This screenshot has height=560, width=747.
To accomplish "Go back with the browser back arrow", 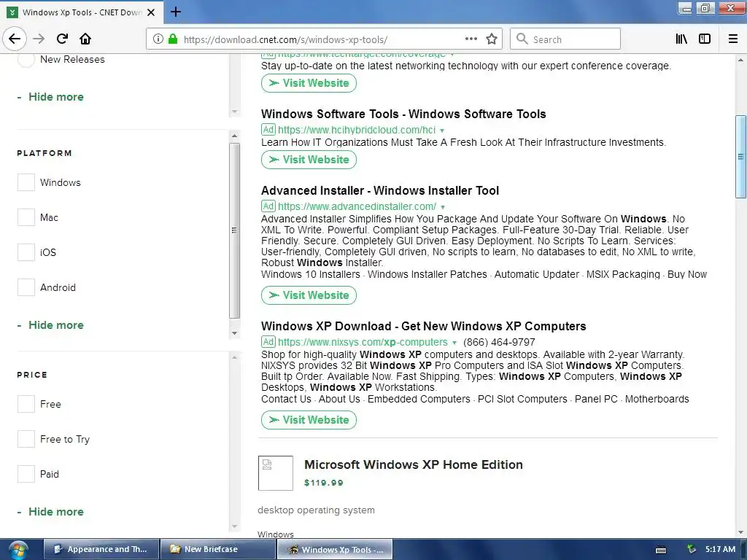I will point(15,39).
